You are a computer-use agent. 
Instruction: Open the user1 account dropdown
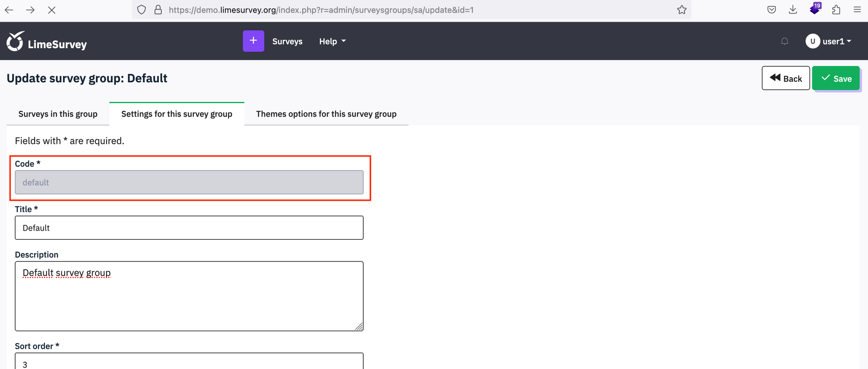click(x=829, y=42)
